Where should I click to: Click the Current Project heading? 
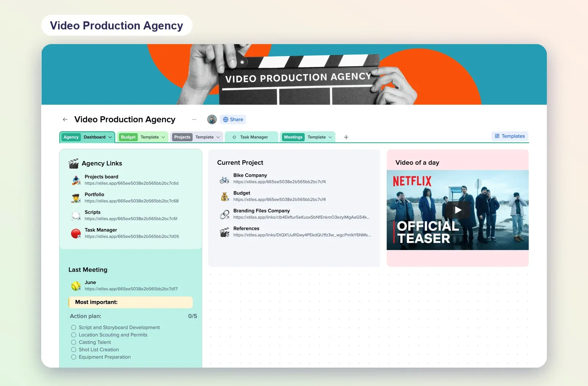click(240, 162)
